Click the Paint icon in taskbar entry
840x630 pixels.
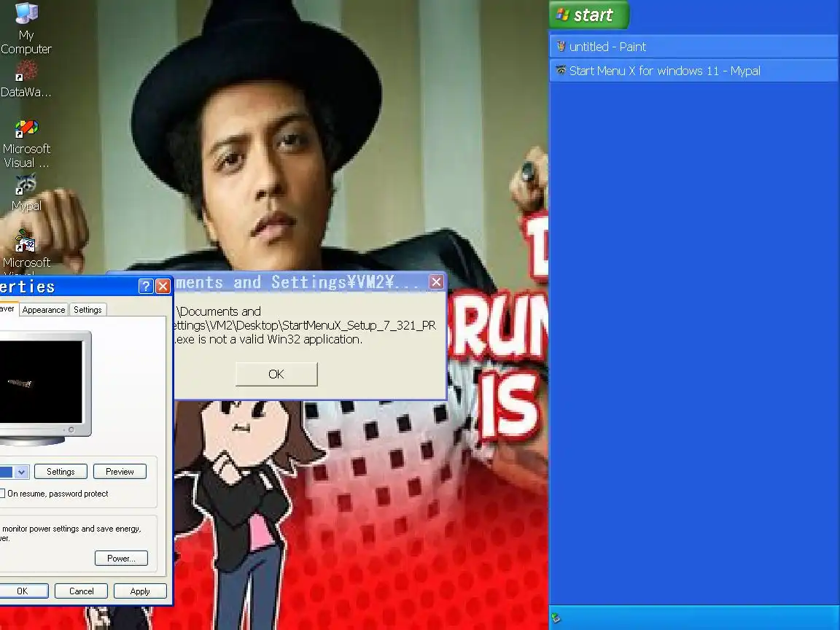(x=560, y=47)
